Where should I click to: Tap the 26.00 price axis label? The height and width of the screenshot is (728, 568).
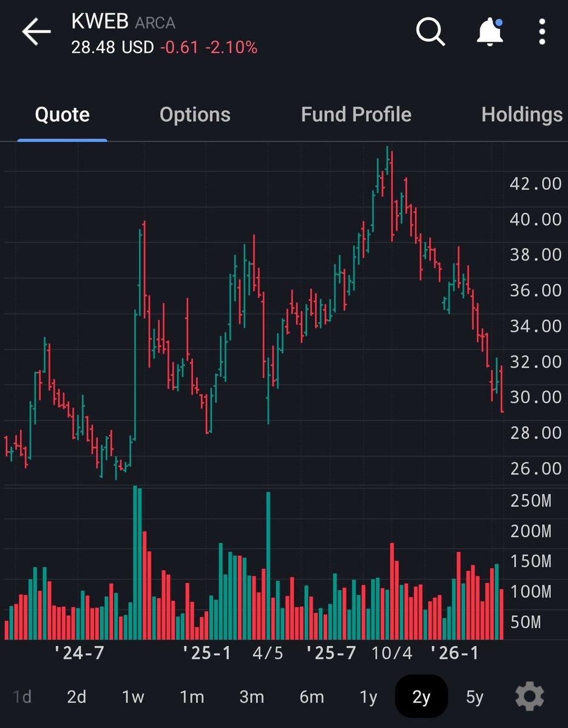(536, 468)
